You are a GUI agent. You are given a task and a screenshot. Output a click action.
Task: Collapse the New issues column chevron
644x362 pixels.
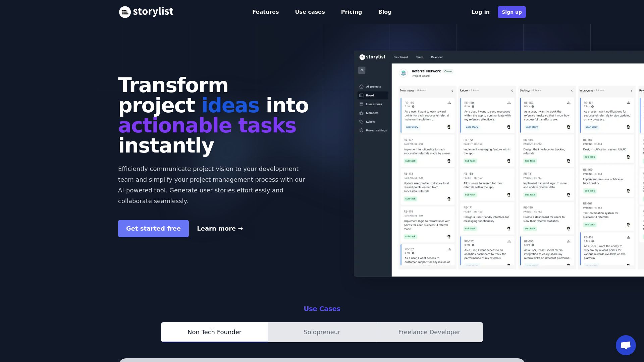tap(452, 91)
